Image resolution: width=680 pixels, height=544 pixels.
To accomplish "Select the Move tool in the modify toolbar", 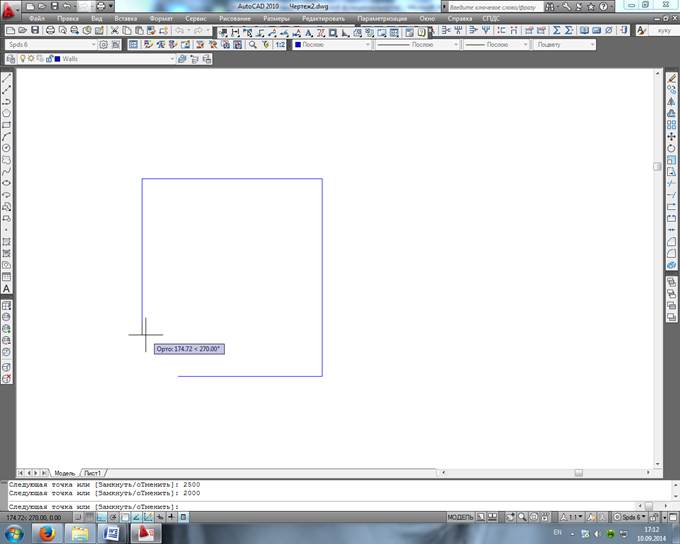I will tap(671, 137).
